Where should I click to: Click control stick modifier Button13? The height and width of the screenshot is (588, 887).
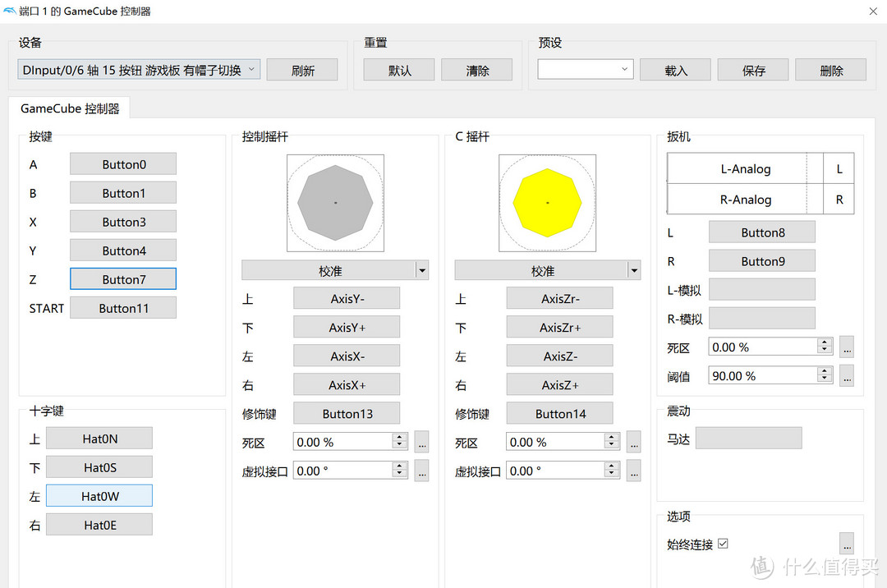[347, 413]
